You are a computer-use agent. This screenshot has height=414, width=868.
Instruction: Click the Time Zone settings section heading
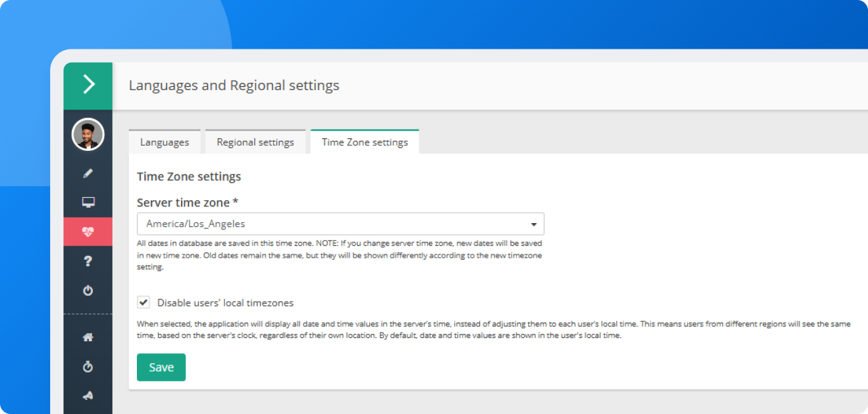pyautogui.click(x=189, y=177)
